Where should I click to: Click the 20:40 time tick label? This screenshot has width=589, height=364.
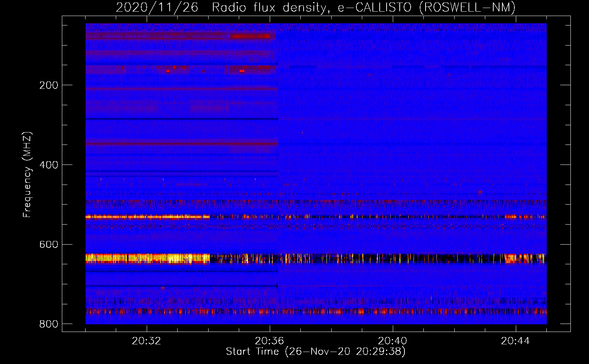(x=392, y=341)
